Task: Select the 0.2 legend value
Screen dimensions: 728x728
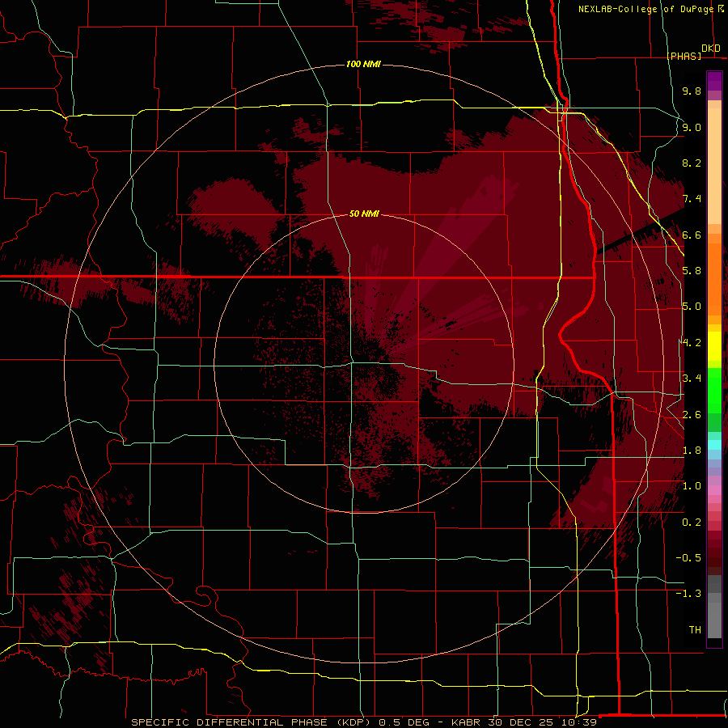Action: click(x=692, y=523)
